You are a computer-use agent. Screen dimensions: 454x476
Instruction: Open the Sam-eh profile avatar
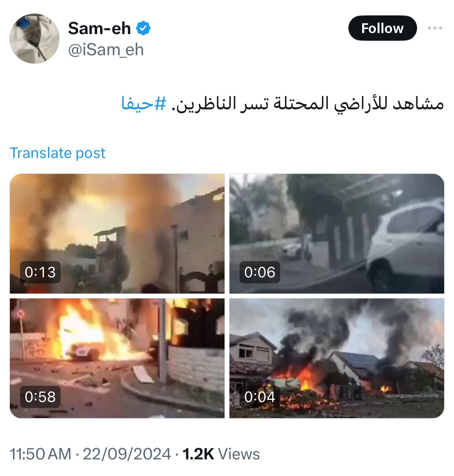(x=34, y=39)
